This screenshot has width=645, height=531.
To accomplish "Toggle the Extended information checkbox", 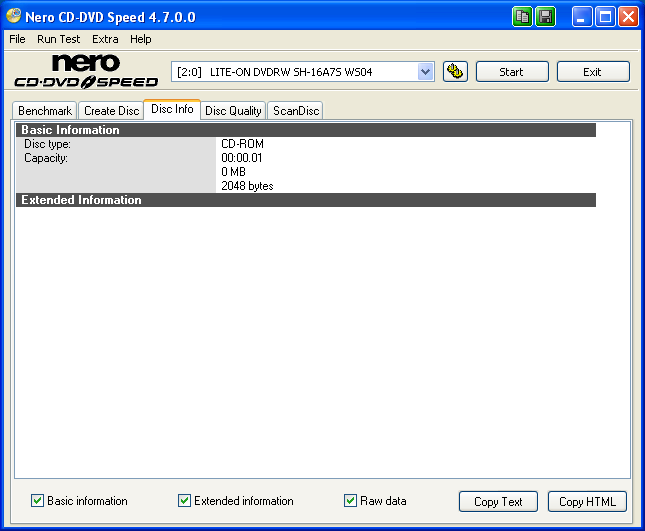I will coord(184,501).
